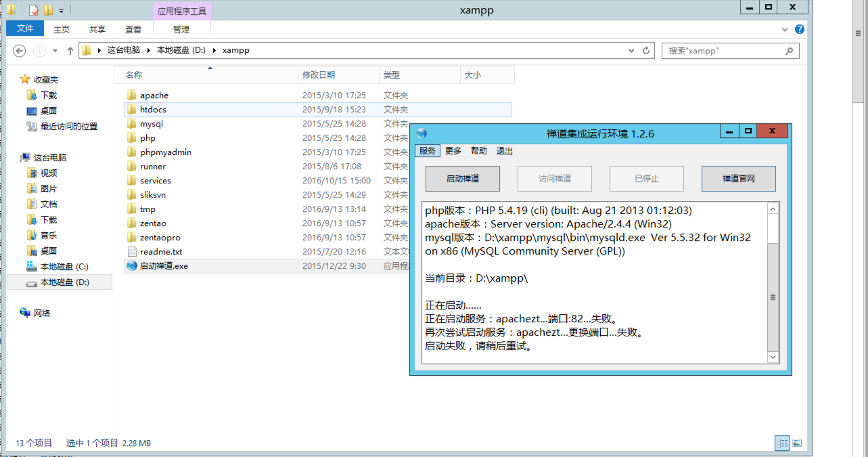Select the zentaopro folder icon

click(132, 238)
